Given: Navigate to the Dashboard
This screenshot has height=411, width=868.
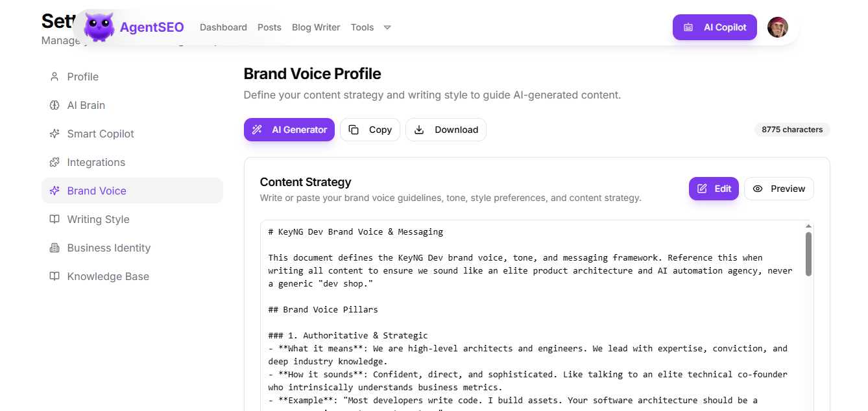Looking at the screenshot, I should (x=223, y=27).
